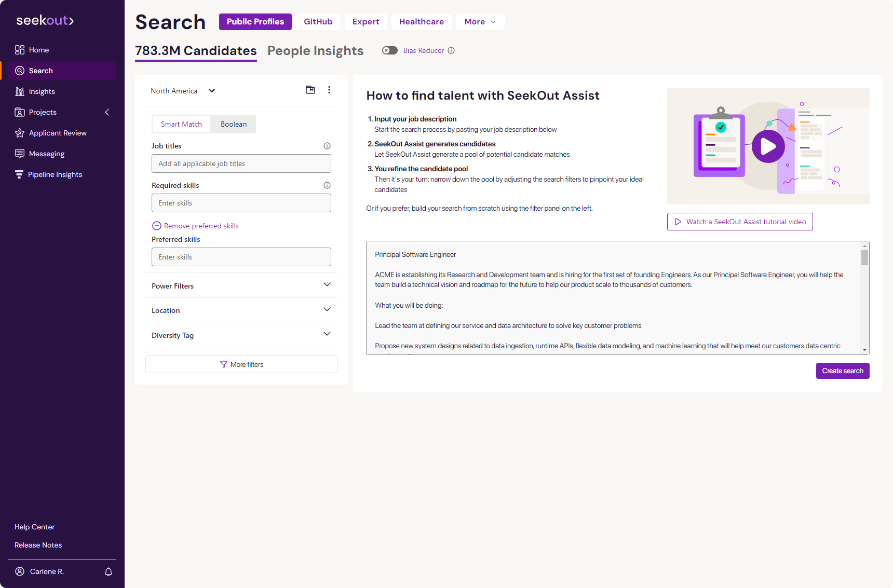Expand the Power Filters section

[327, 285]
